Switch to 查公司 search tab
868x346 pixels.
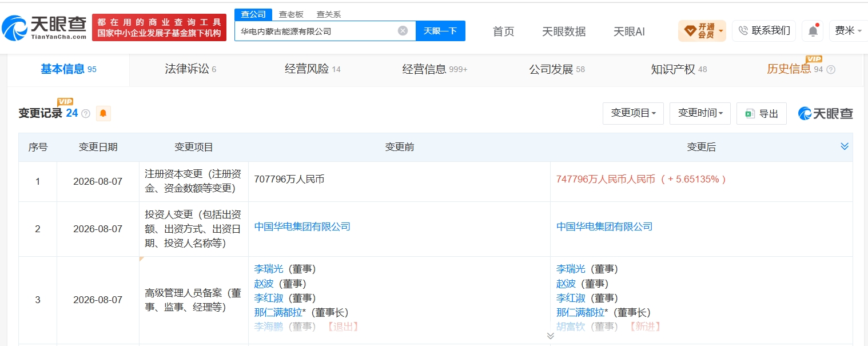[x=253, y=14]
